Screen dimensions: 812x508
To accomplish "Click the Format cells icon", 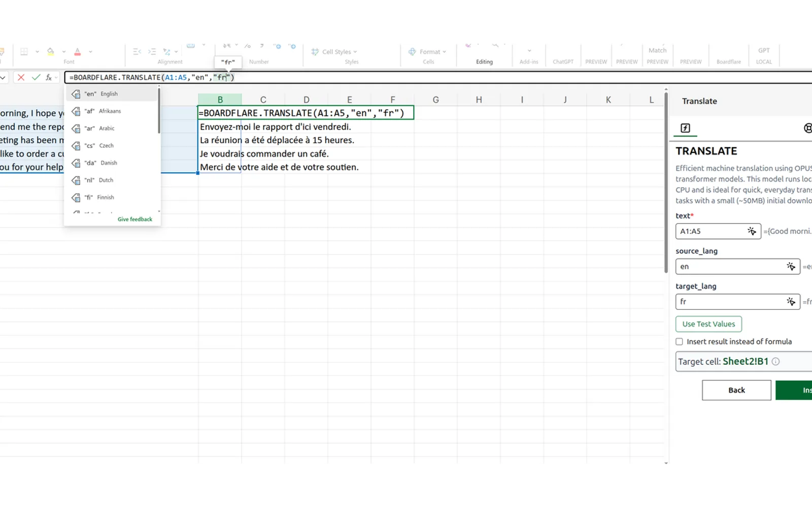I will (x=412, y=51).
